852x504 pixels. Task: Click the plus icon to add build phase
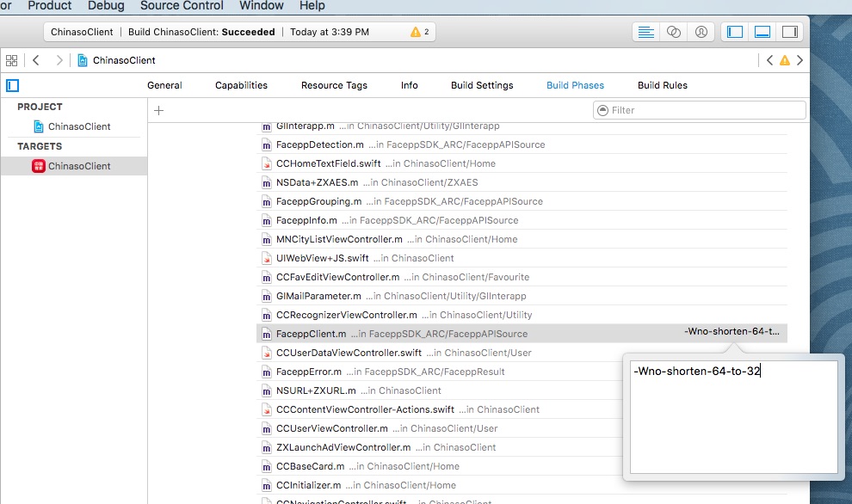pyautogui.click(x=158, y=110)
